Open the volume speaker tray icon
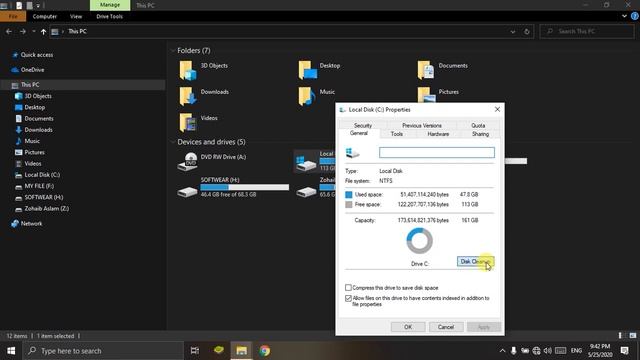Screen dimensions: 640x360 pyautogui.click(x=547, y=351)
